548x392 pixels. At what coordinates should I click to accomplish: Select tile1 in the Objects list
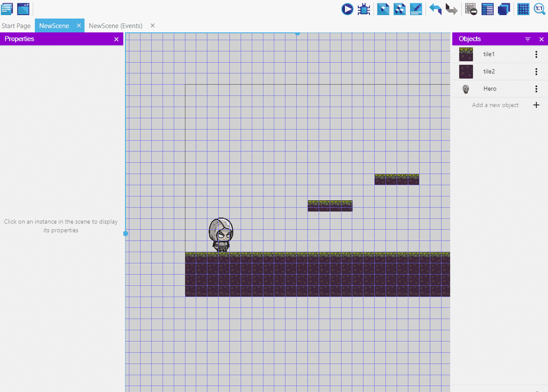pyautogui.click(x=500, y=54)
